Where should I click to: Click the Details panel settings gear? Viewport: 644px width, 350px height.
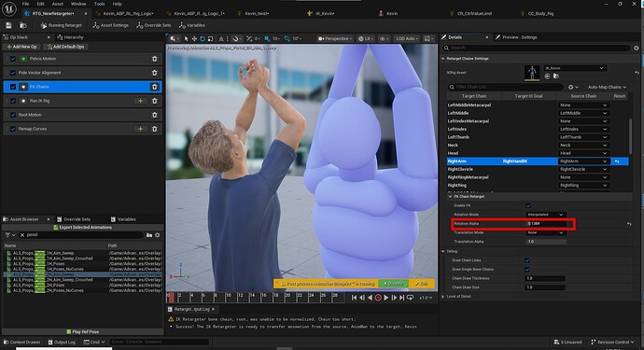tap(637, 48)
